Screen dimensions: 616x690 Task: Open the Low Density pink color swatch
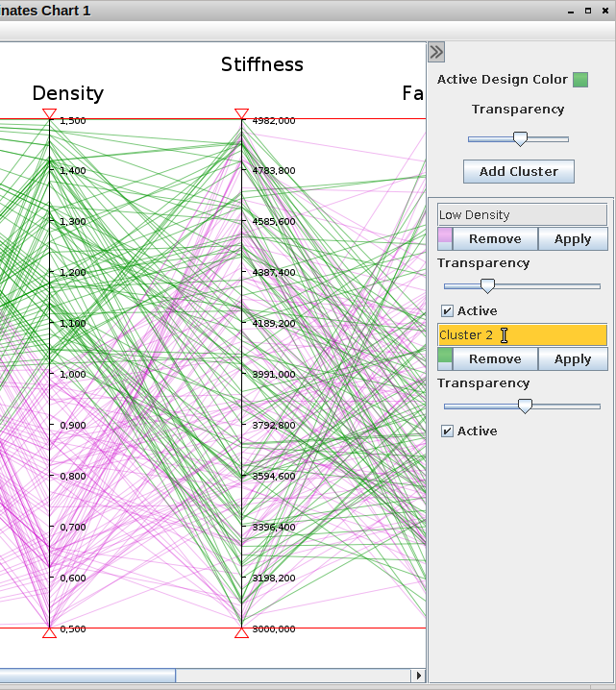tap(445, 238)
